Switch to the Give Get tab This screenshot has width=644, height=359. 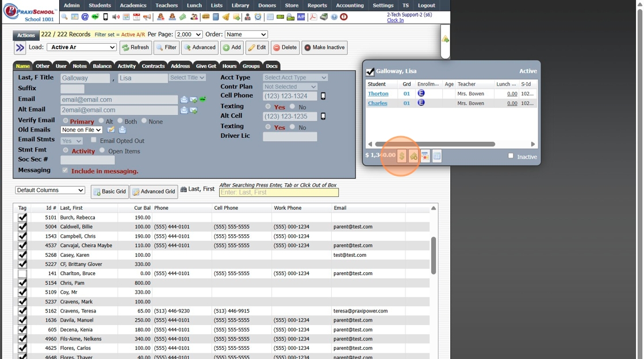(206, 66)
